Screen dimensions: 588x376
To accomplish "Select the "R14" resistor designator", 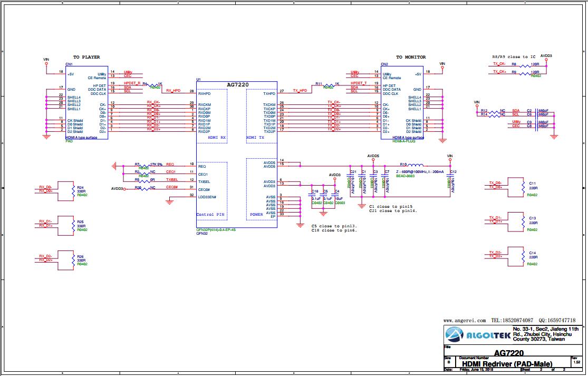I will coord(484,114).
